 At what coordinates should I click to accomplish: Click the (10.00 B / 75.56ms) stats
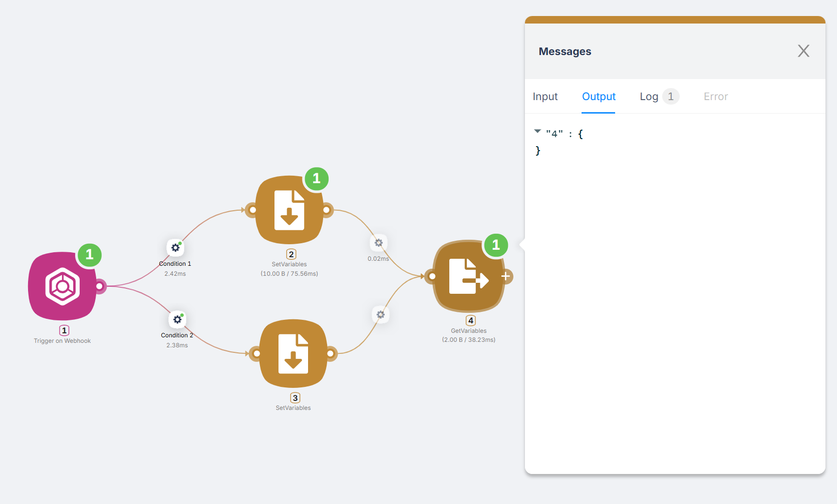[290, 274]
